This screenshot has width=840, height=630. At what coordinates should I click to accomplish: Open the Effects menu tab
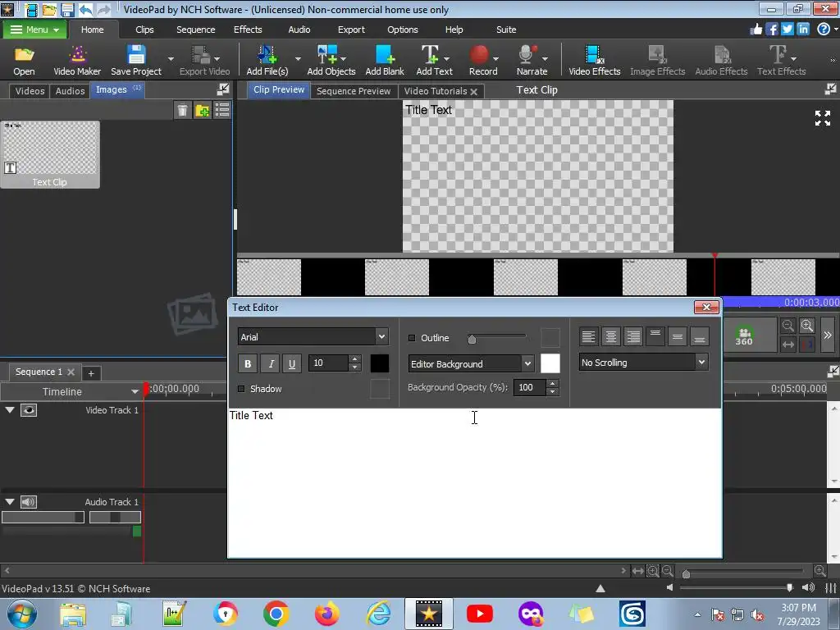click(248, 30)
